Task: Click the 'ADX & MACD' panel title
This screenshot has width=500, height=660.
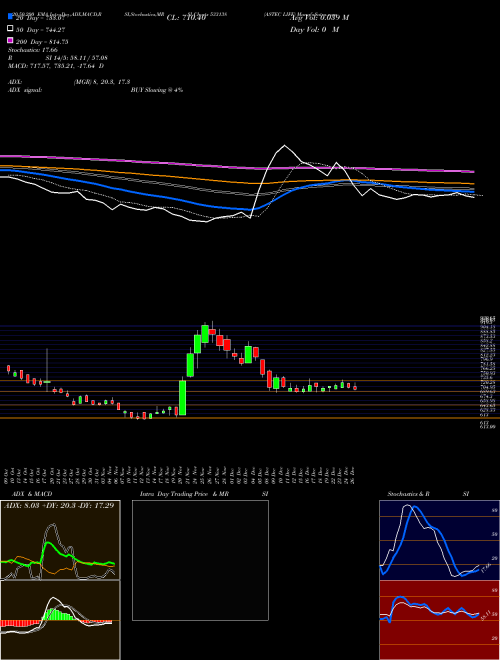Action: pos(32,494)
